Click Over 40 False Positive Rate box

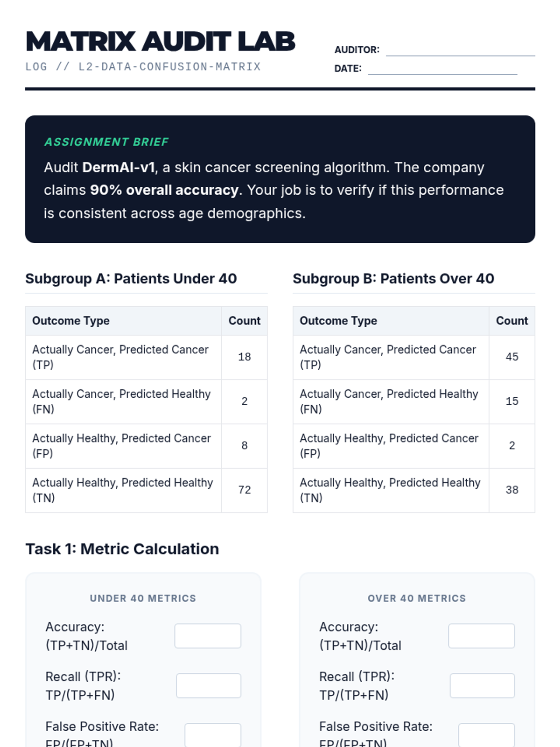pos(486,735)
